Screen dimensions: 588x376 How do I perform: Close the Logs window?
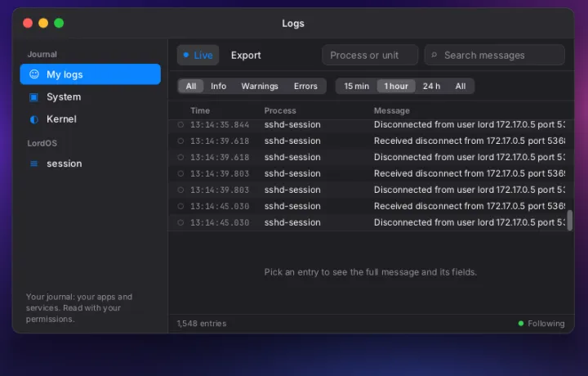coord(28,23)
